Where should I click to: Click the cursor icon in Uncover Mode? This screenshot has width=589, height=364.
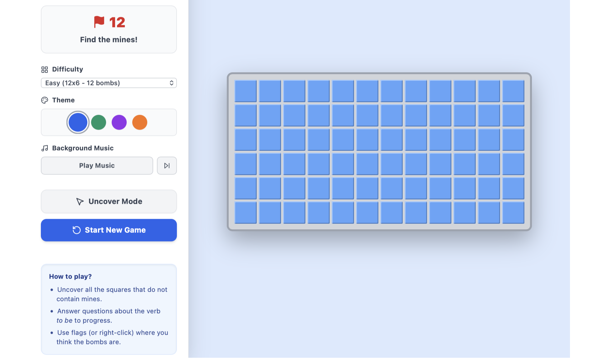[x=80, y=202]
